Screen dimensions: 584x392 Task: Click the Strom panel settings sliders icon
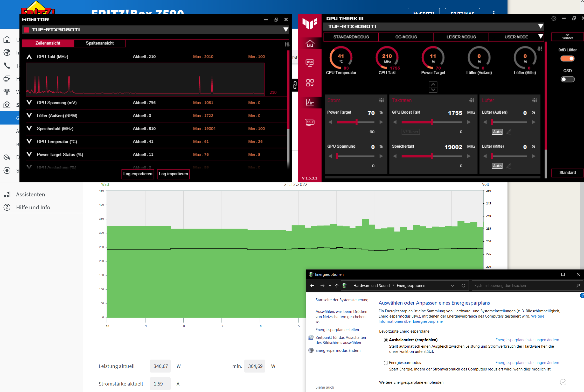point(381,100)
